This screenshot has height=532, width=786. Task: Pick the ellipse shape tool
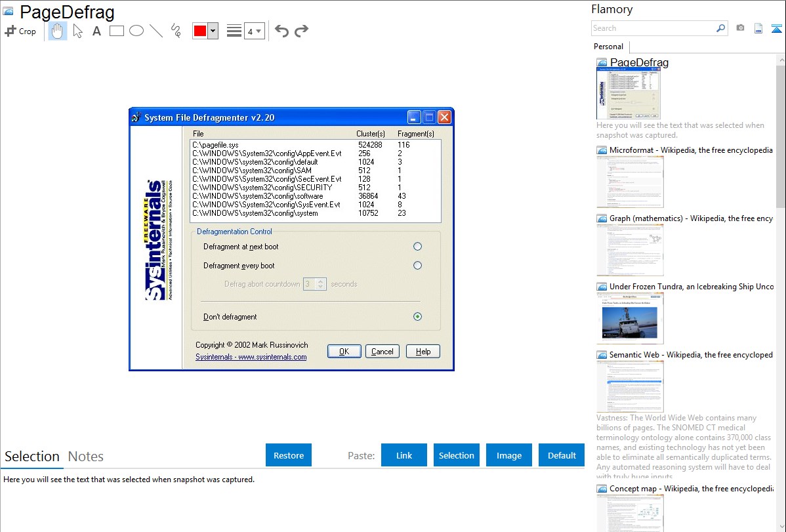pyautogui.click(x=136, y=31)
